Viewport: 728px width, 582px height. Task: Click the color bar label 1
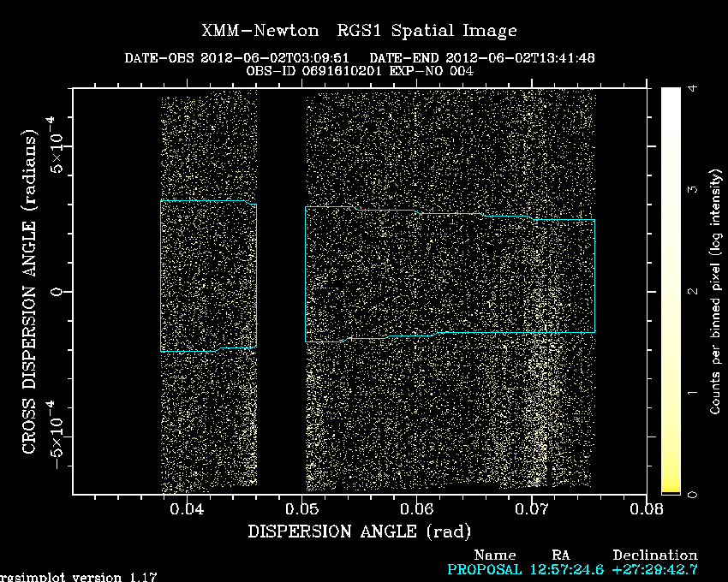coord(692,393)
